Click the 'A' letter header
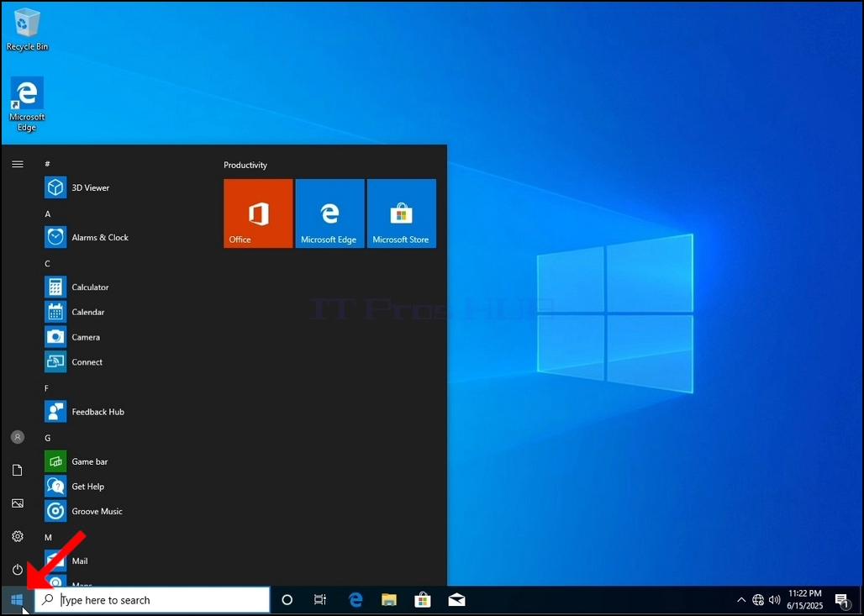The image size is (864, 616). point(47,213)
